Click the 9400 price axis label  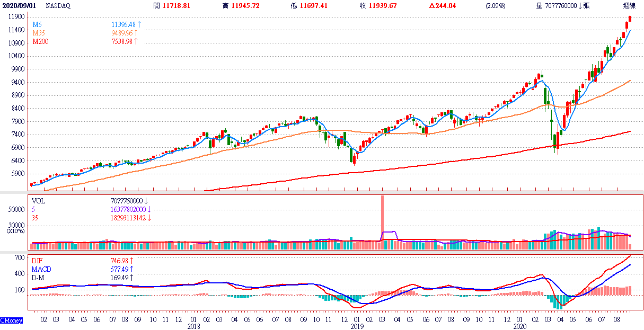[19, 82]
